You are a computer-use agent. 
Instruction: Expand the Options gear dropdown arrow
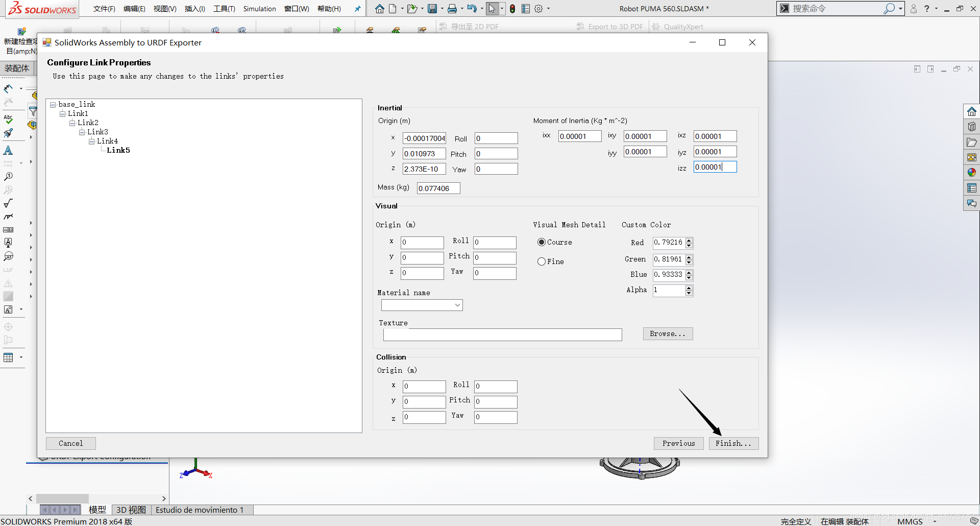click(548, 9)
